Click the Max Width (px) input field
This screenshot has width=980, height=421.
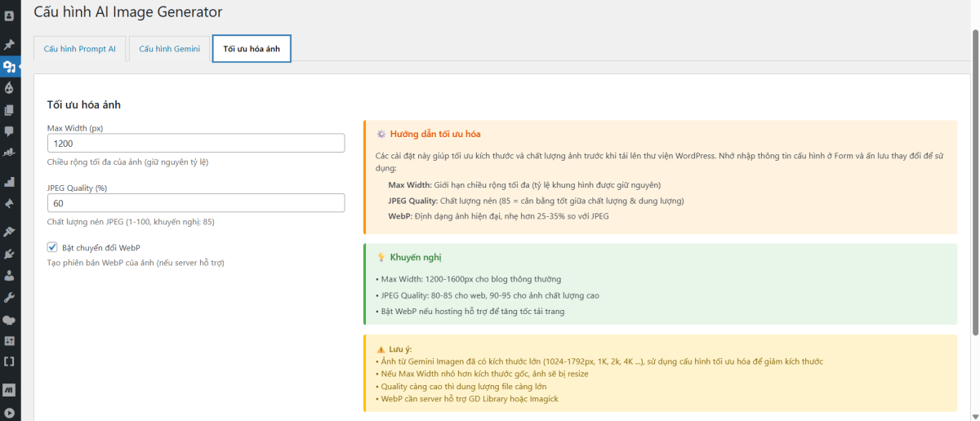[196, 143]
